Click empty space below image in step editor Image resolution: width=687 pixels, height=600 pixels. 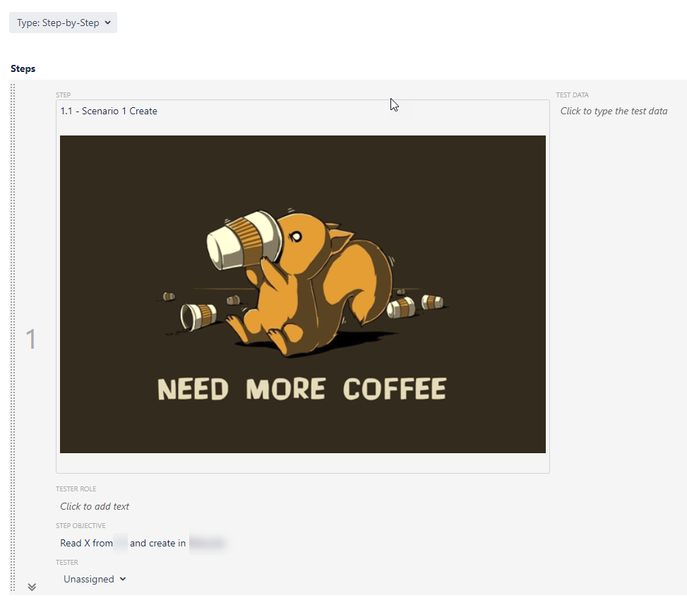[302, 462]
